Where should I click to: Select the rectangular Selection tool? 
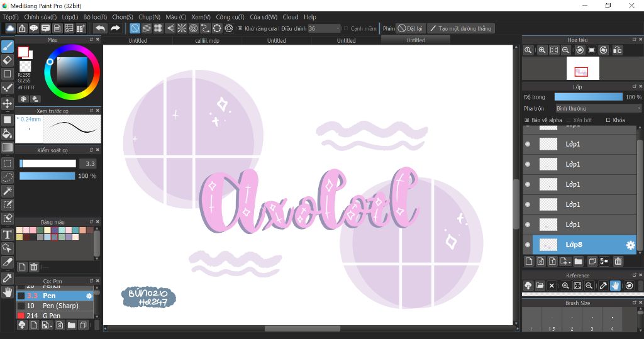click(8, 163)
